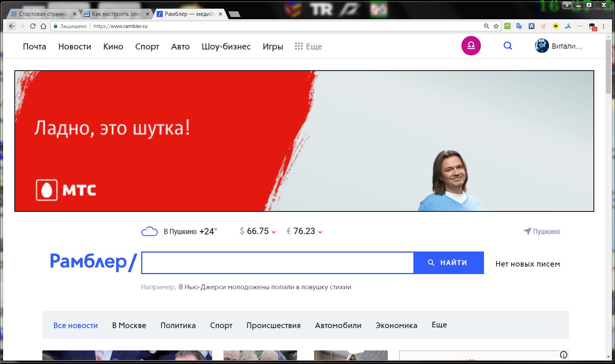Open the Нью-Джерси молодожены example query
The width and height of the screenshot is (615, 364).
coord(265,287)
